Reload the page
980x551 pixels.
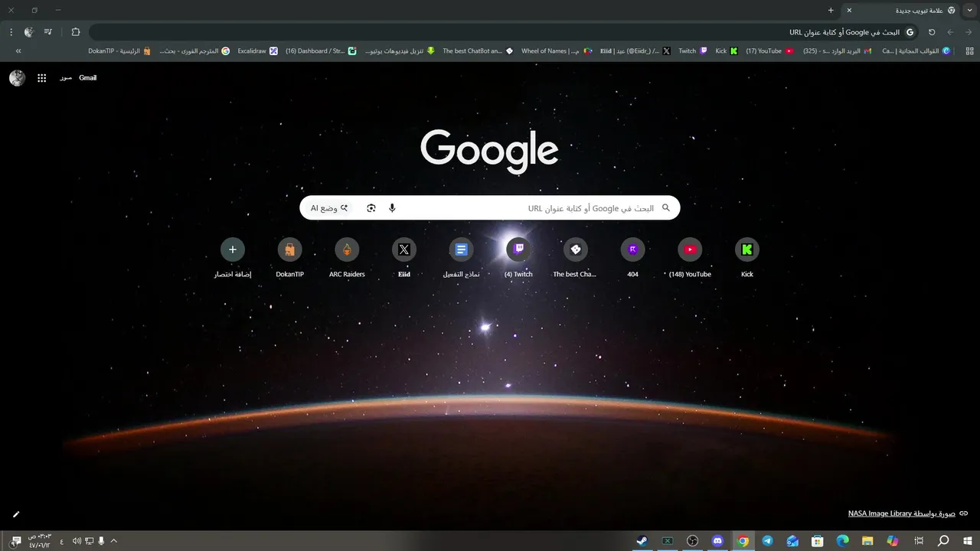click(x=932, y=32)
